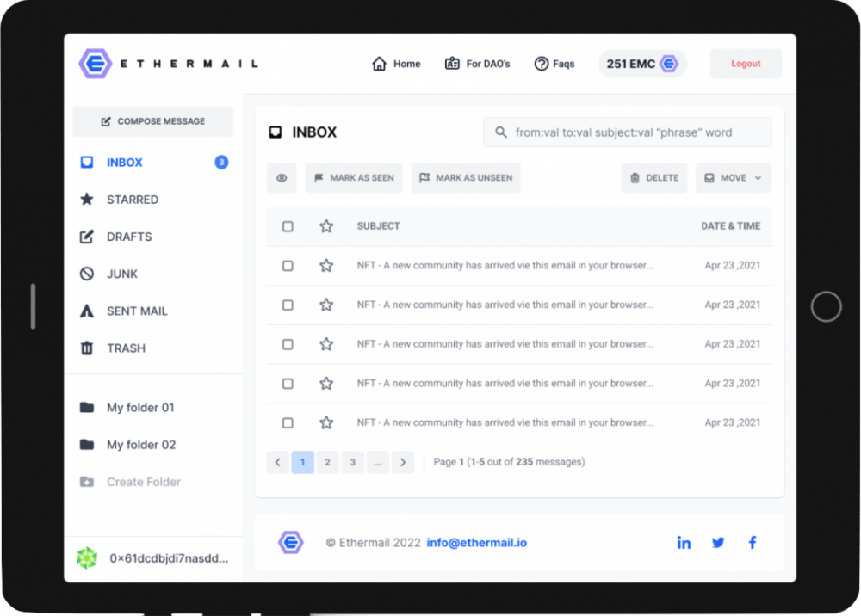Click the Delete button

(654, 178)
